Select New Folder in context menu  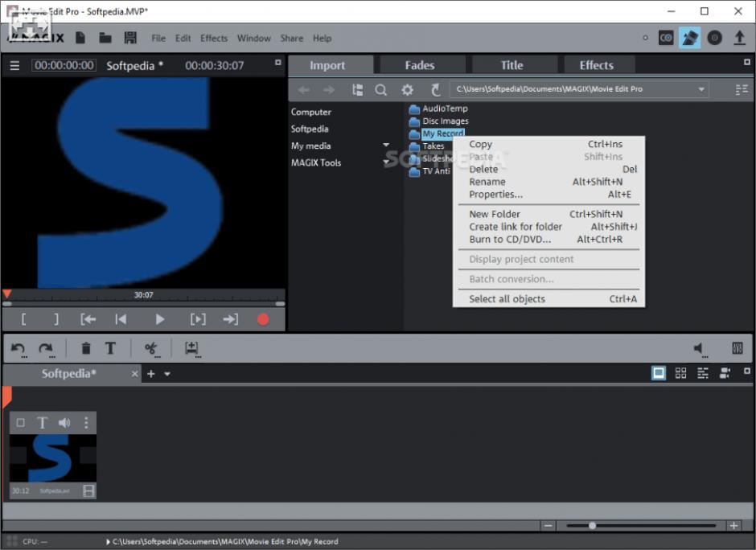click(x=495, y=214)
